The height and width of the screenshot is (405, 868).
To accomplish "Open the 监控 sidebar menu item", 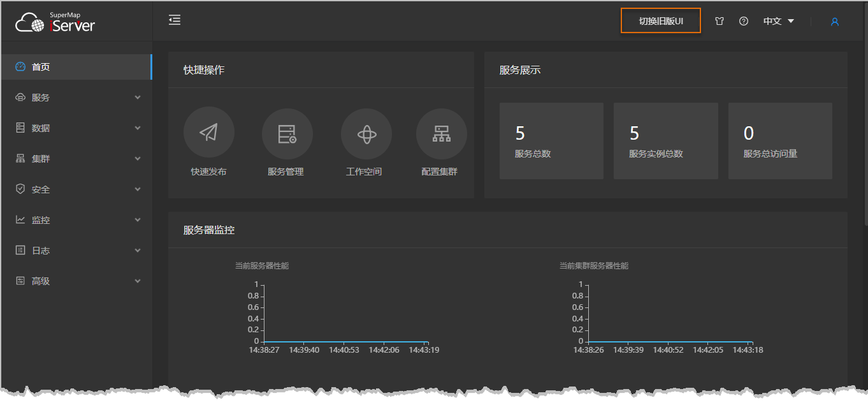I will 76,220.
